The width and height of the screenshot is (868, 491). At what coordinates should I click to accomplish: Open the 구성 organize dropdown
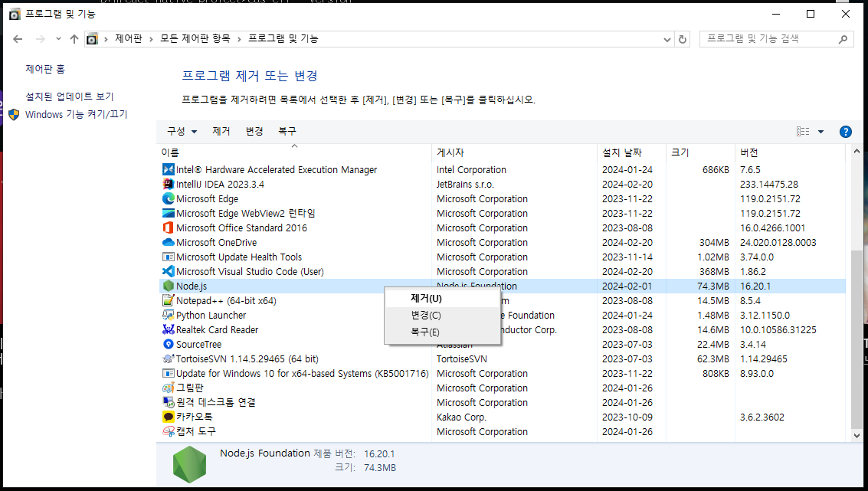[182, 131]
